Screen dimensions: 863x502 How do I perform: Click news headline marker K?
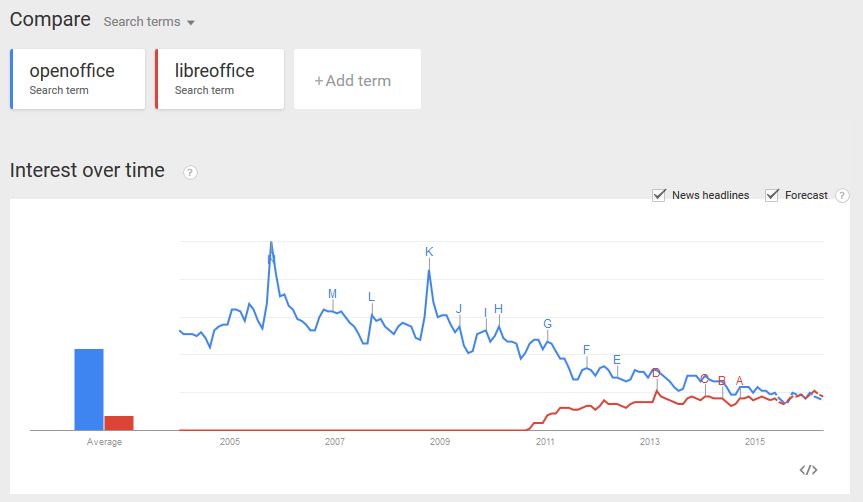pos(429,252)
